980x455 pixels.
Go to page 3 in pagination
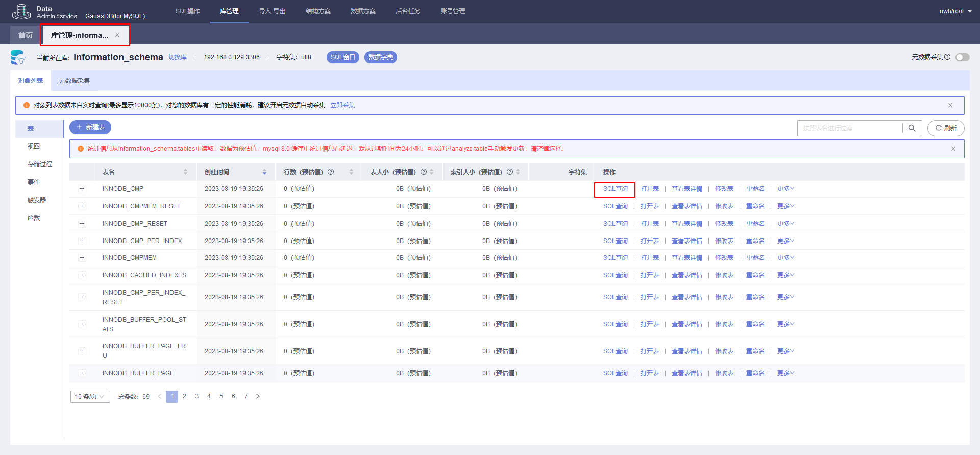click(197, 396)
